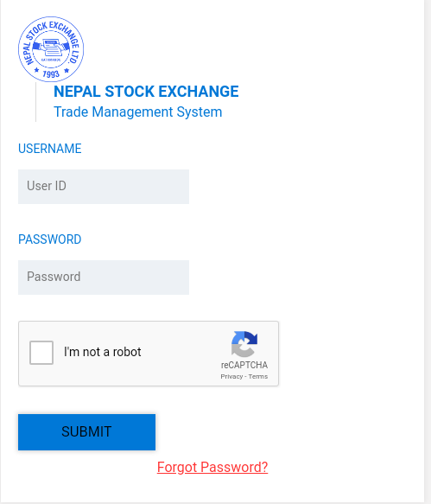The width and height of the screenshot is (431, 504).
Task: Open the Forgot Password? link
Action: (212, 467)
